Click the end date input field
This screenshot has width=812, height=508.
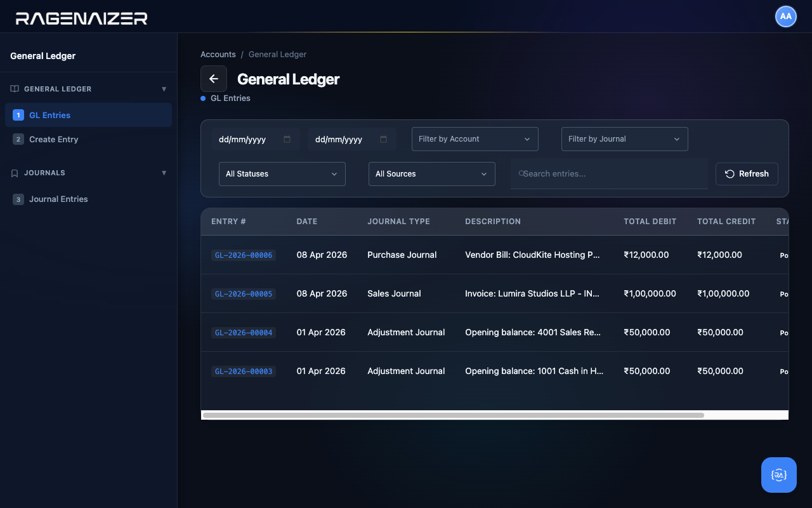click(352, 139)
